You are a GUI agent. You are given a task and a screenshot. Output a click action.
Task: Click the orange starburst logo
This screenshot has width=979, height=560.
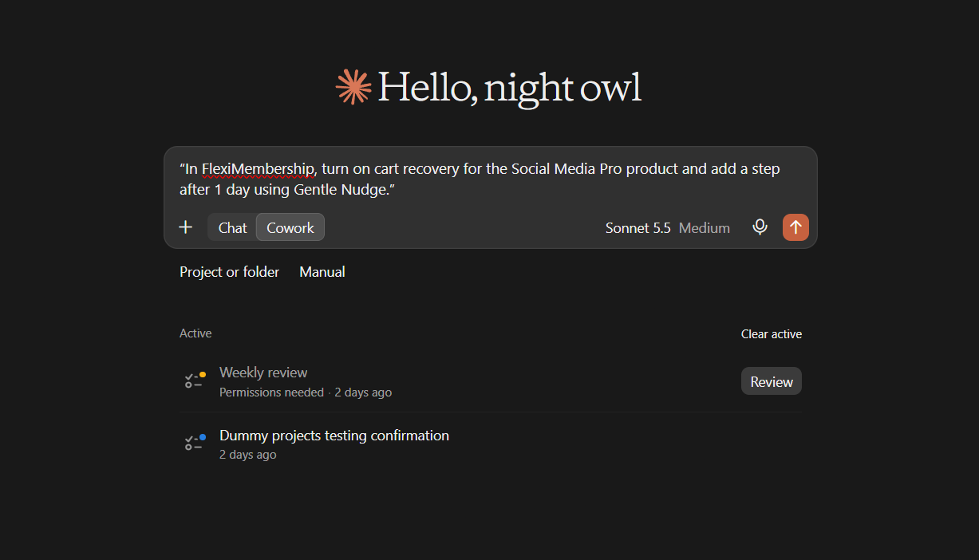(x=353, y=87)
